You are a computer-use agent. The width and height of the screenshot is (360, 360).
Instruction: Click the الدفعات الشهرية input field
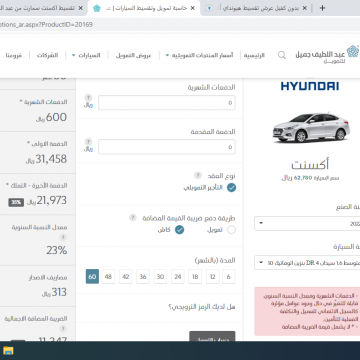tap(167, 103)
